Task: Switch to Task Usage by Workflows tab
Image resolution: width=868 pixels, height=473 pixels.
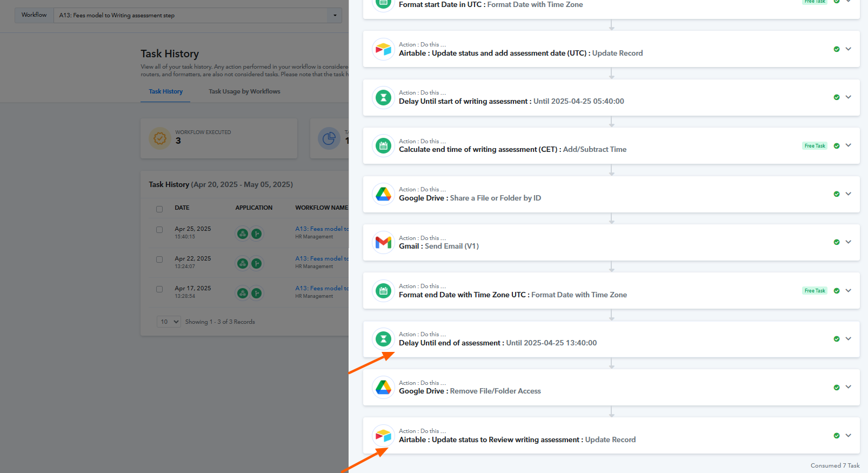Action: point(244,91)
